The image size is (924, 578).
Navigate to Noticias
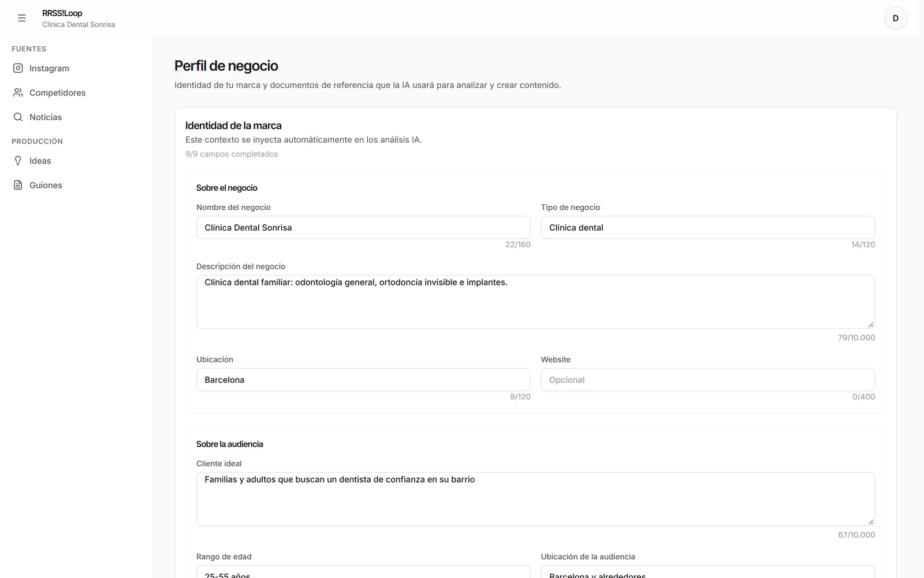[77, 117]
